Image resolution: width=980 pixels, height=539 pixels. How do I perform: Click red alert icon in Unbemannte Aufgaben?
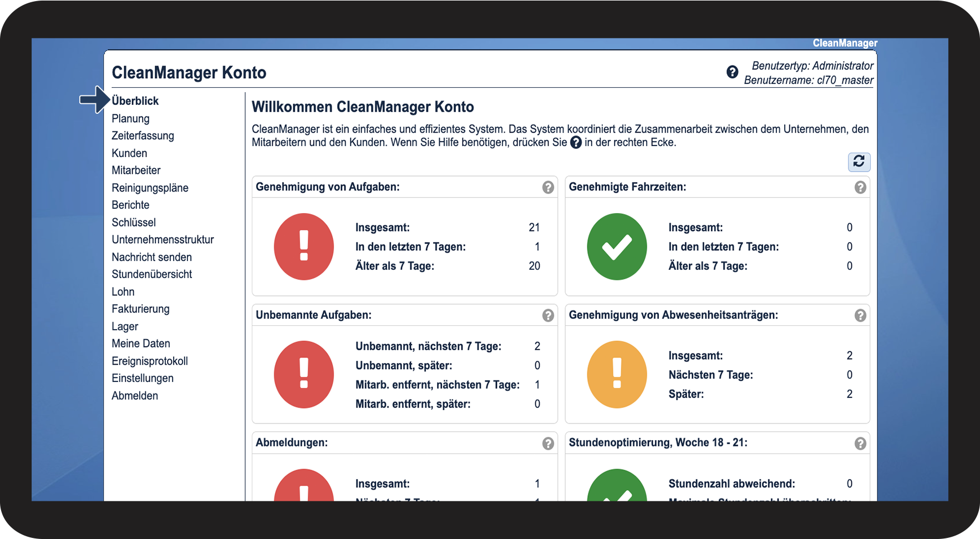pyautogui.click(x=304, y=375)
